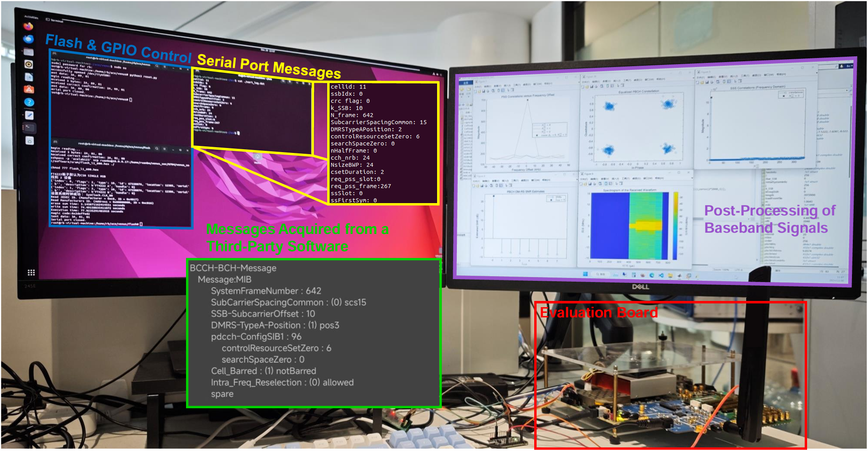
Task: Open the Files manager dock icon
Action: 28,52
